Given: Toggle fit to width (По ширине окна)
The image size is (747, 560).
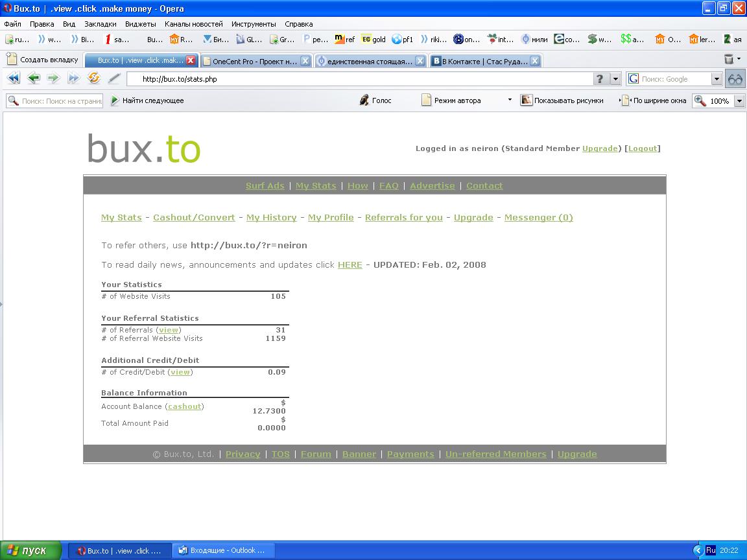Looking at the screenshot, I should click(653, 100).
